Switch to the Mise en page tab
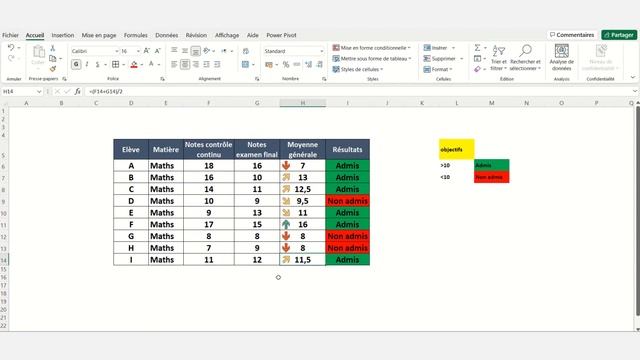640x360 pixels. tap(99, 35)
